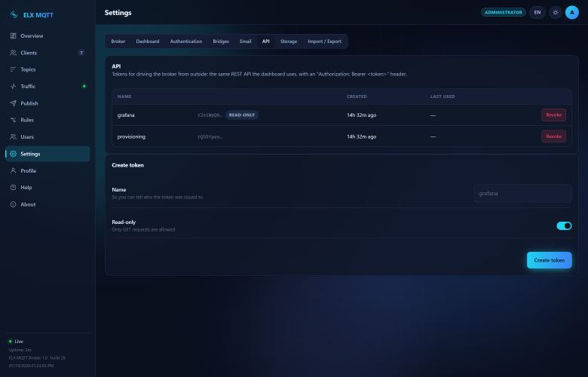588x377 pixels.
Task: Open the Rules sidebar icon
Action: [13, 120]
